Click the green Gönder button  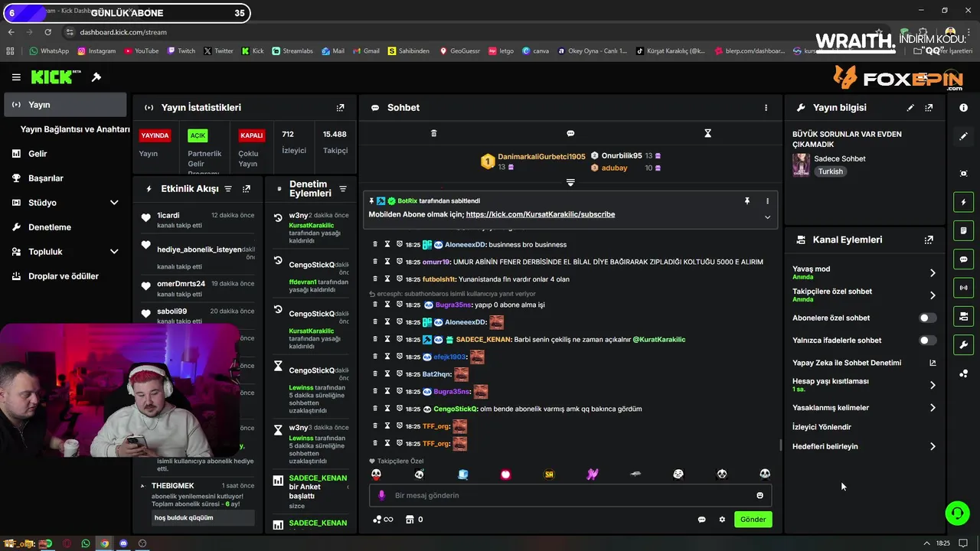[x=753, y=519]
